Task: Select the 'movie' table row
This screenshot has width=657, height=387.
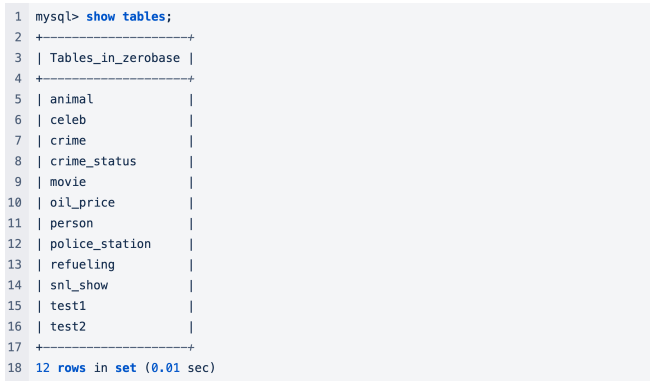Action: click(68, 182)
